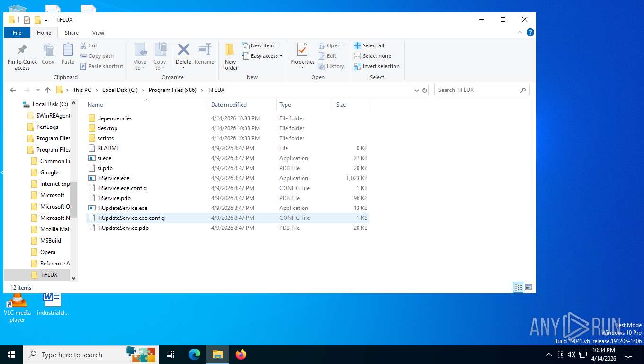Open the Move to menu
644x364 pixels.
(140, 56)
